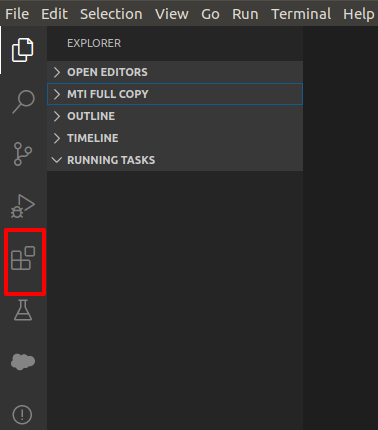The height and width of the screenshot is (430, 378).
Task: Expand the TIMELINE section
Action: [x=175, y=138]
